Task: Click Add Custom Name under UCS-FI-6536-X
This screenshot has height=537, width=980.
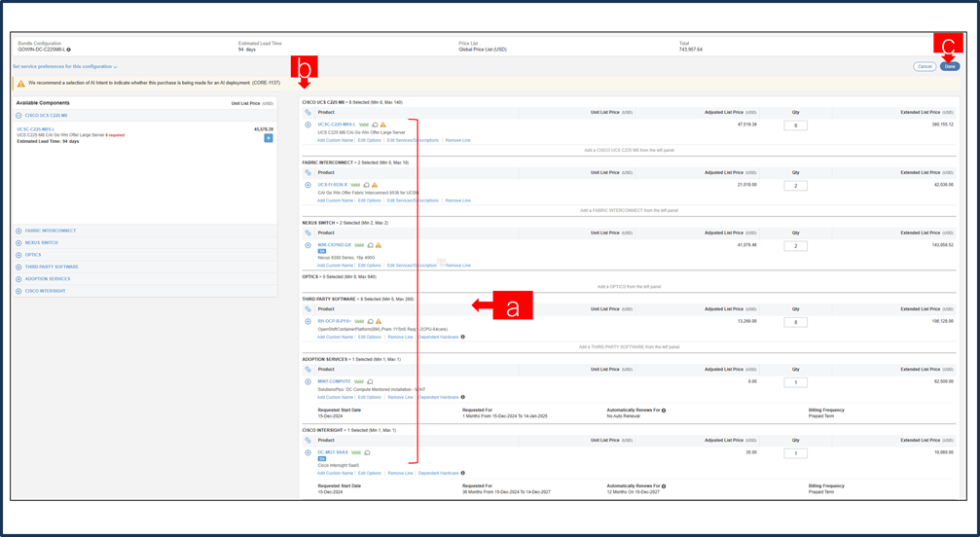Action: (335, 200)
